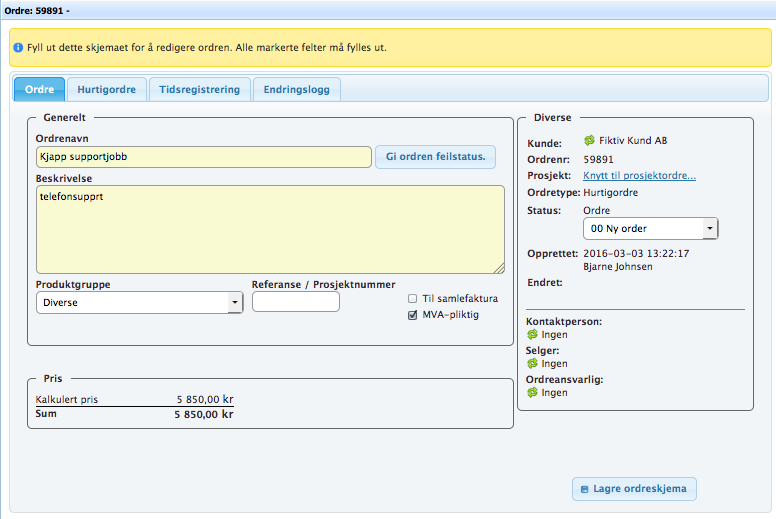Focus the Beskrivelse text area
The height and width of the screenshot is (519, 776).
click(x=269, y=229)
